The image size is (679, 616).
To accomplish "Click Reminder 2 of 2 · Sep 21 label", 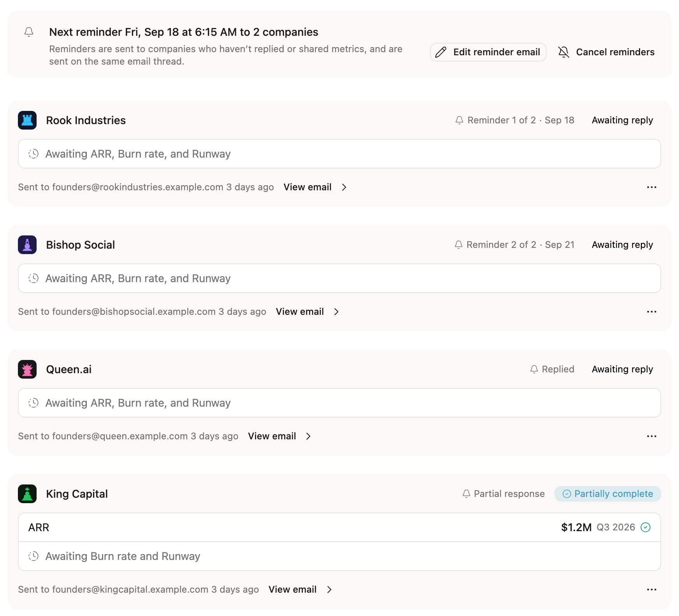I will pyautogui.click(x=520, y=245).
